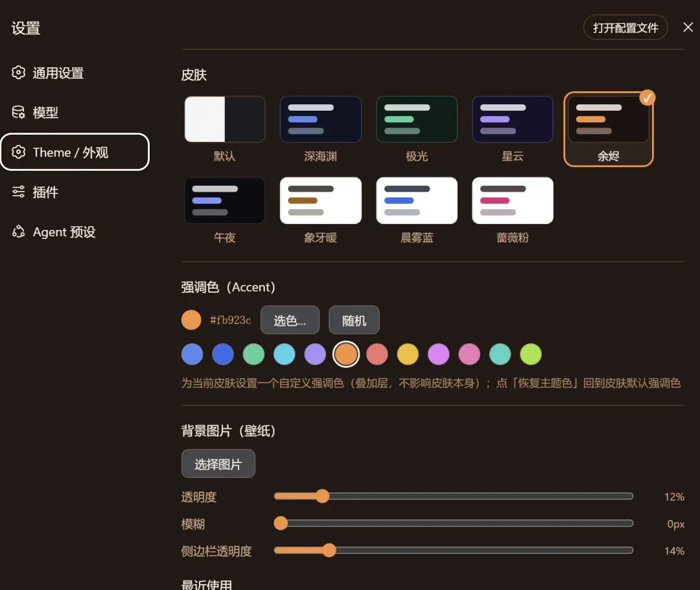Image resolution: width=700 pixels, height=590 pixels.
Task: Pick the magenta violet accent swatch
Action: [x=438, y=354]
